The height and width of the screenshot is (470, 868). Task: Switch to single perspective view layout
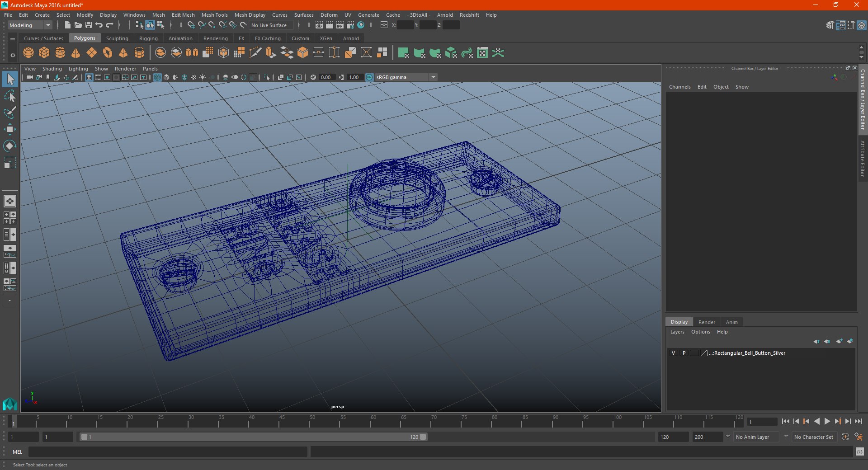click(9, 201)
